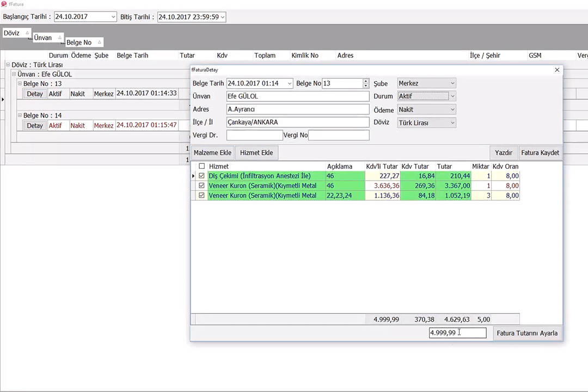Open the Bitiş Tarihi date dropdown
The image size is (588, 392).
click(x=222, y=17)
